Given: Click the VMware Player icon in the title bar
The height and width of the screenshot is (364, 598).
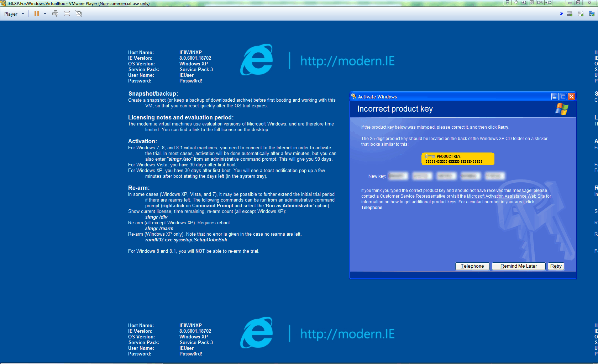Looking at the screenshot, I should [3, 3].
